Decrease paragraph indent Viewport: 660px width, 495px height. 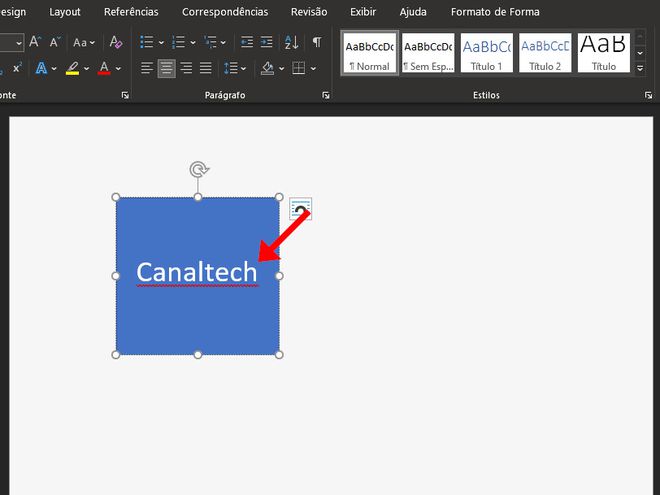pos(247,42)
